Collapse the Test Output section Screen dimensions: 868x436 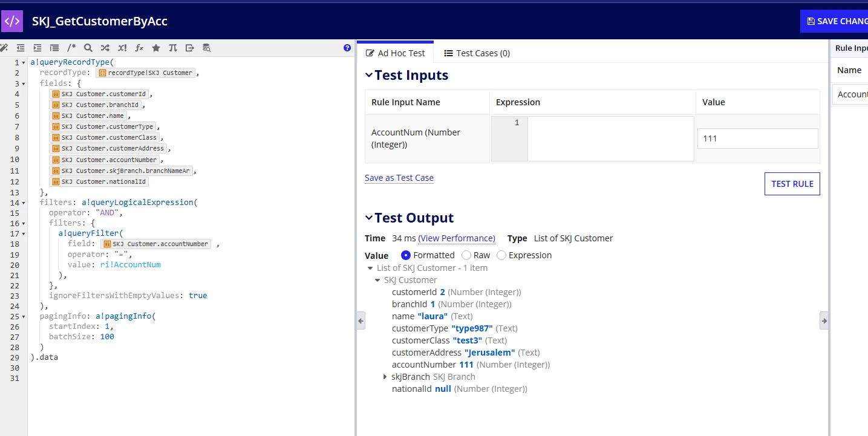[x=368, y=218]
